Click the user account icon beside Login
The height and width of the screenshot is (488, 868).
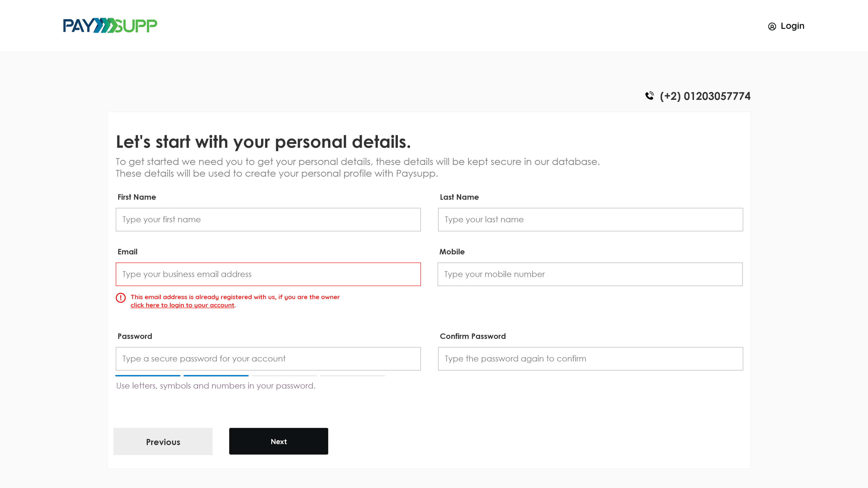[x=772, y=26]
